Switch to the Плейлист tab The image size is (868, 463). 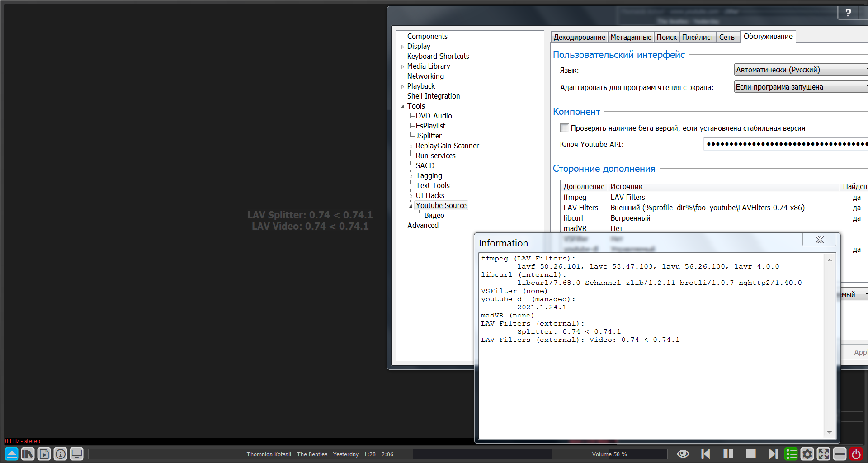point(698,37)
